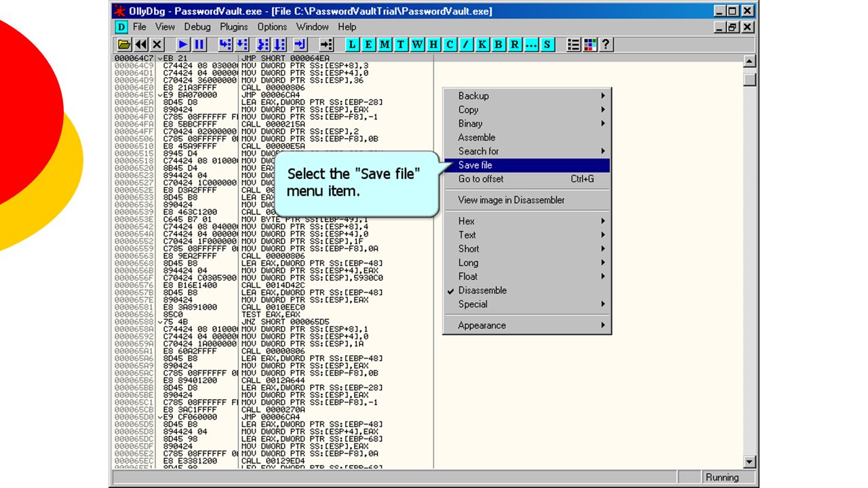
Task: Select row CALL 0000215A
Action: tap(273, 124)
